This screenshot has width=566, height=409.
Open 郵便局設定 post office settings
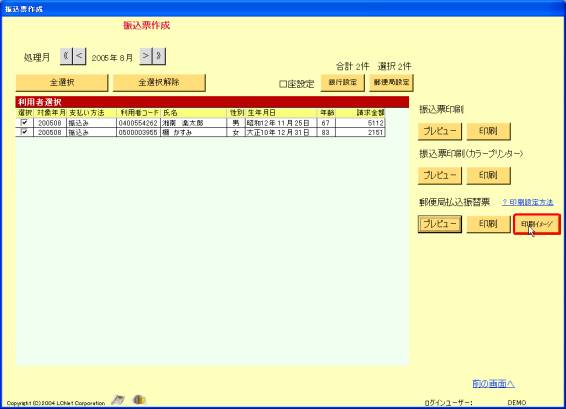pos(391,83)
